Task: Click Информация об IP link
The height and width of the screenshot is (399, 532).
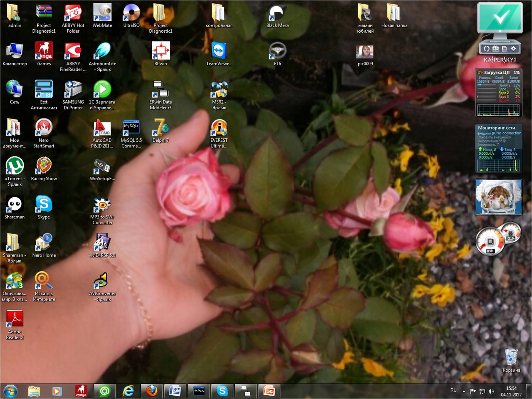Action: click(492, 141)
